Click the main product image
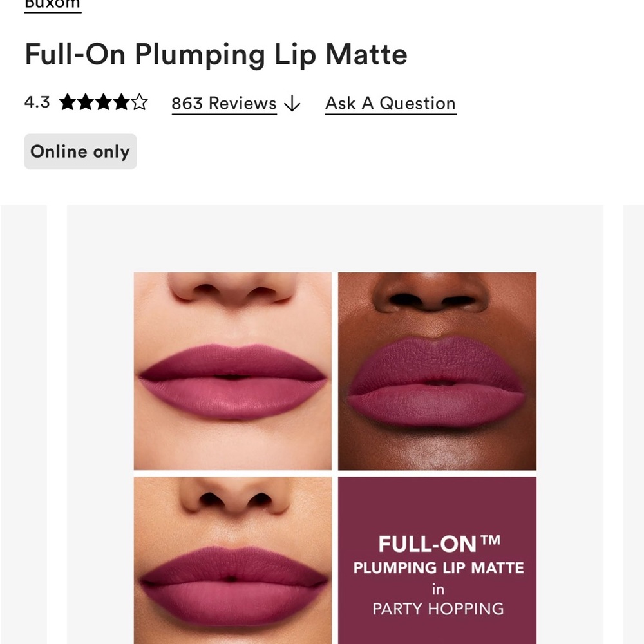Screen dimensions: 644x644 [334, 425]
